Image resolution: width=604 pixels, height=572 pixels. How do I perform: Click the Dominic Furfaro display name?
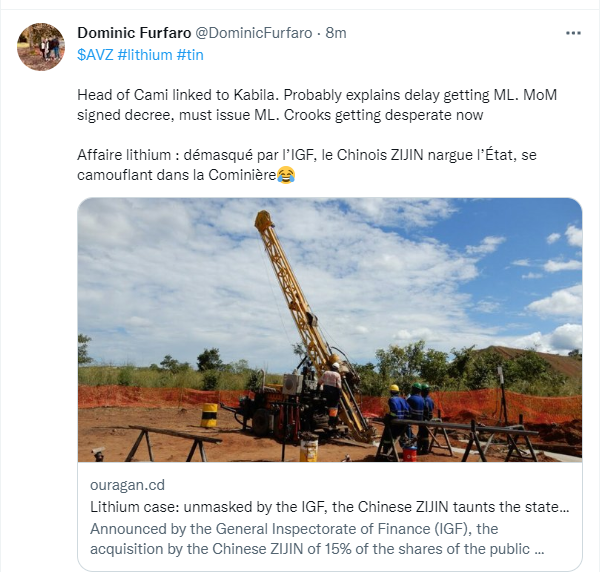(134, 33)
